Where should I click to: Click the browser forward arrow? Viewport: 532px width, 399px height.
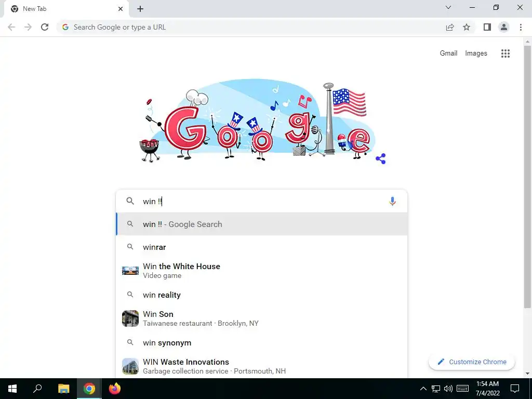click(28, 27)
